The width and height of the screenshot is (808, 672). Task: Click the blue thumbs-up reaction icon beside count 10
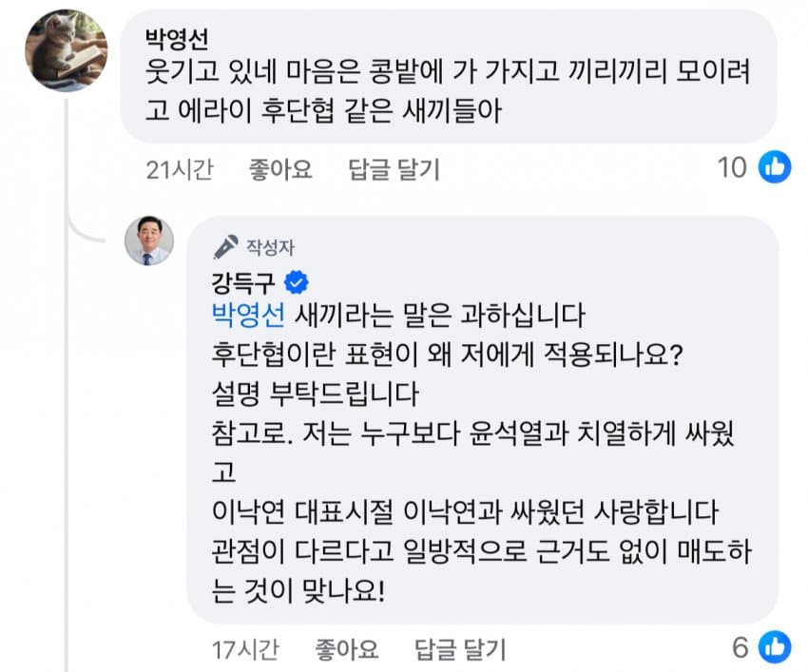click(x=775, y=168)
